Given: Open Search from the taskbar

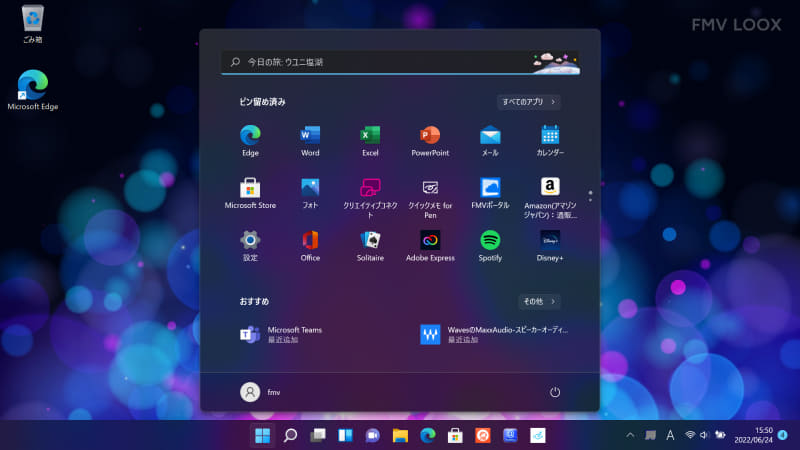Looking at the screenshot, I should coord(290,435).
